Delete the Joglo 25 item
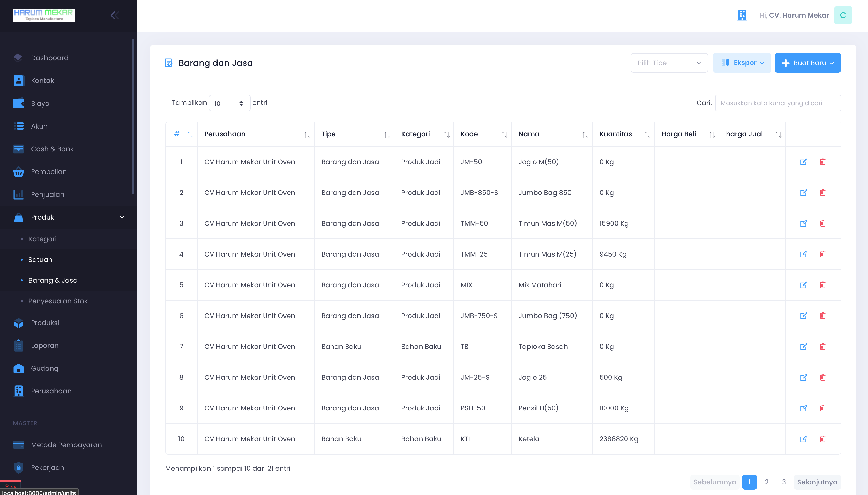 click(822, 377)
